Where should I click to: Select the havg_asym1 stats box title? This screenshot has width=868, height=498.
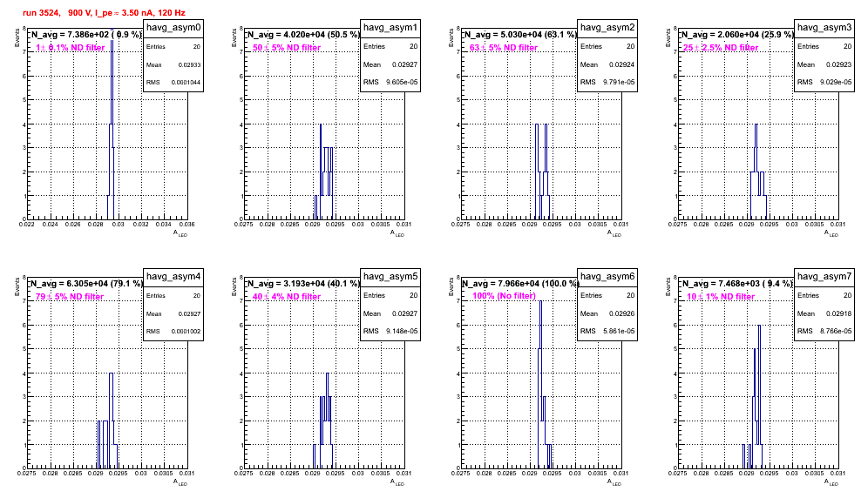coord(390,28)
